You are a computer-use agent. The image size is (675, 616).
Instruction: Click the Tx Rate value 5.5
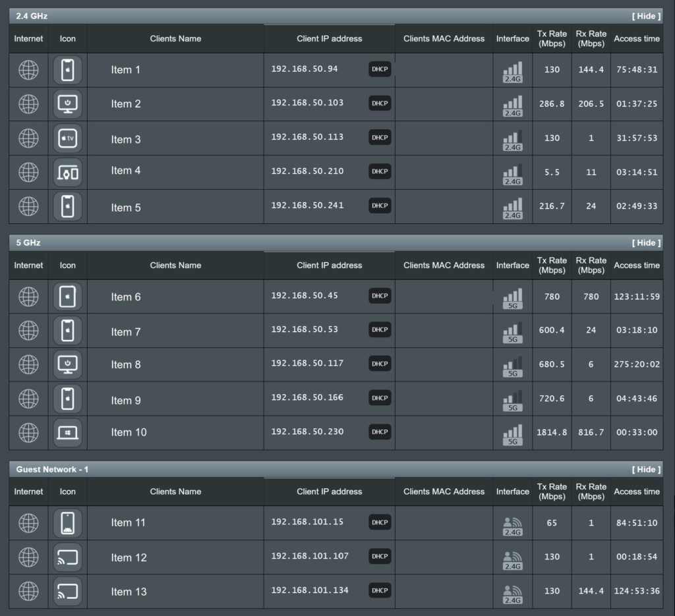tap(552, 173)
